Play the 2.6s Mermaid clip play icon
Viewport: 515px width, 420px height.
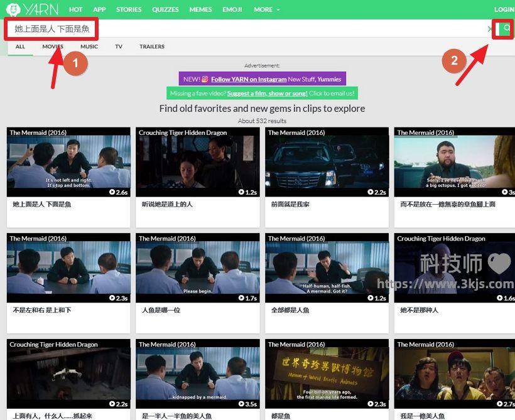point(112,192)
